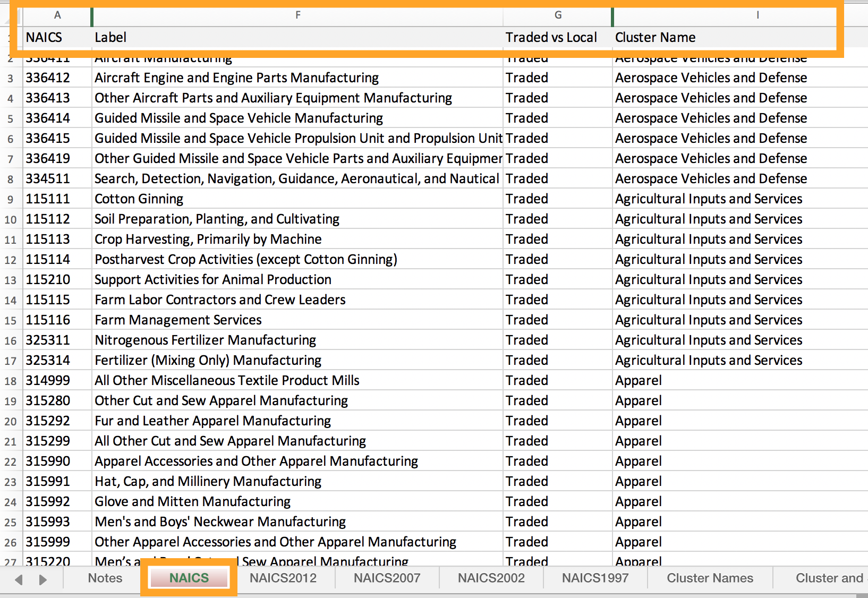Click Guided Missile and Space Vehicle Manufacturing cell
Viewport: 868px width, 598px height.
[298, 118]
